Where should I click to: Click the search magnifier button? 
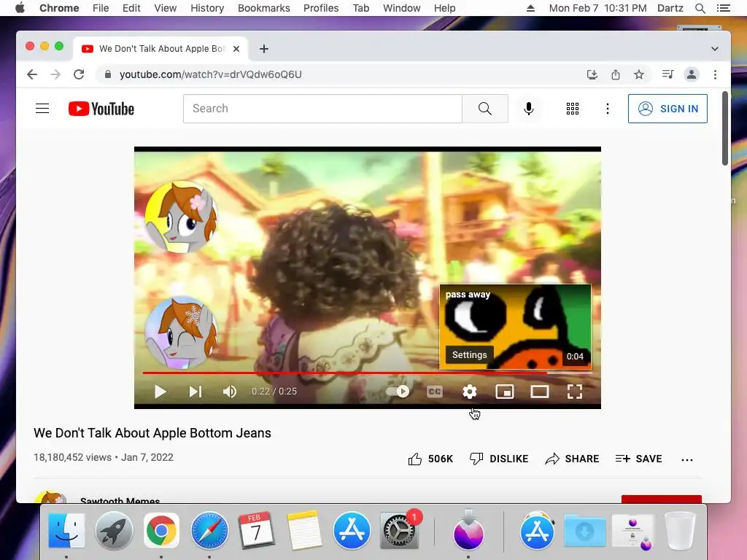pyautogui.click(x=485, y=109)
